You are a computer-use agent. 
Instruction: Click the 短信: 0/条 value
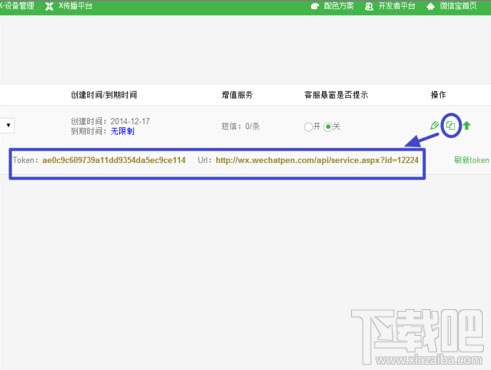tap(240, 127)
